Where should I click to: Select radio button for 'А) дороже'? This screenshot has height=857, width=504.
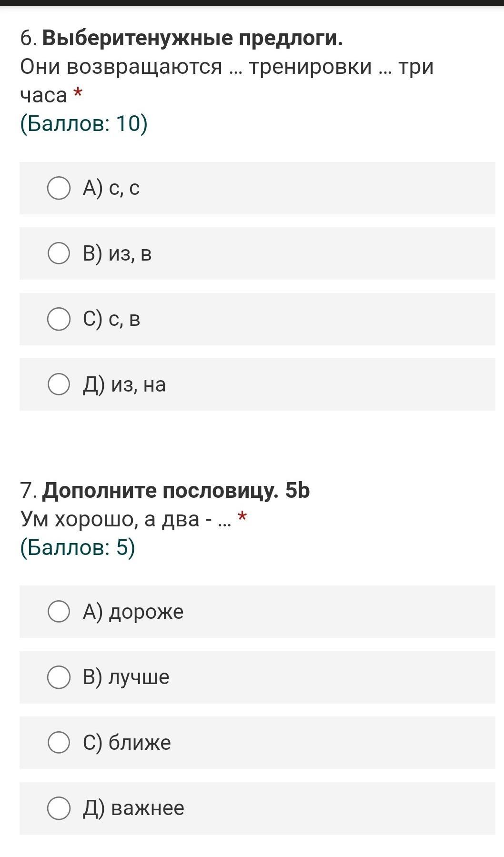click(59, 611)
